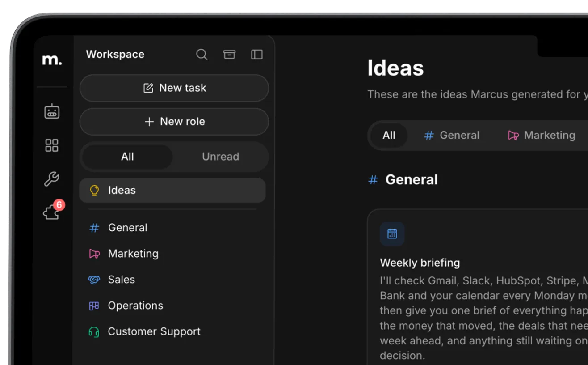Click the m. logo at top of rail
The width and height of the screenshot is (588, 365).
[52, 59]
